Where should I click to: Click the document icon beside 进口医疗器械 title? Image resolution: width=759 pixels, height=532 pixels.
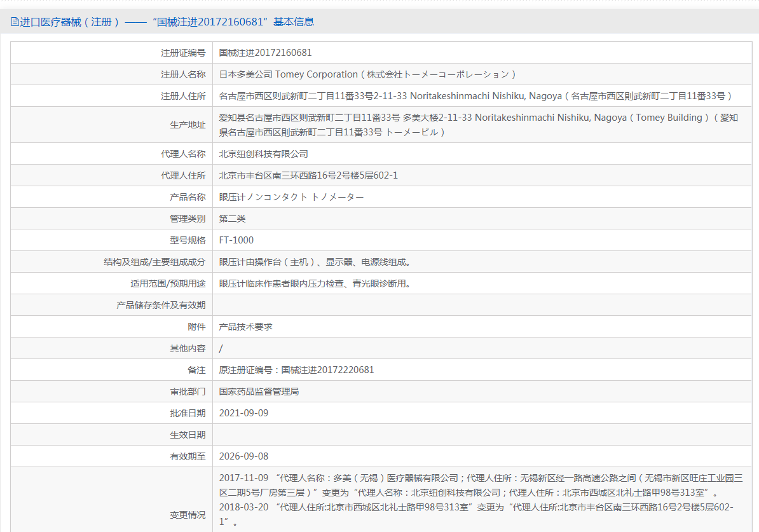point(15,22)
